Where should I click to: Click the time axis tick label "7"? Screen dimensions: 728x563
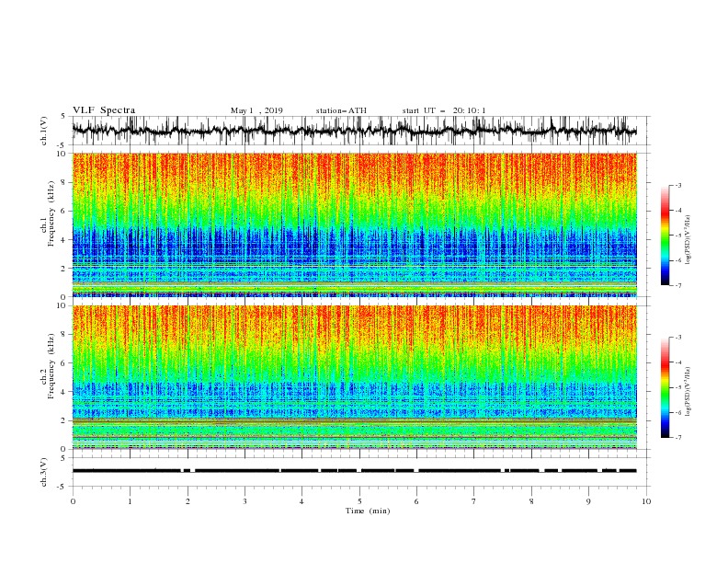point(474,501)
